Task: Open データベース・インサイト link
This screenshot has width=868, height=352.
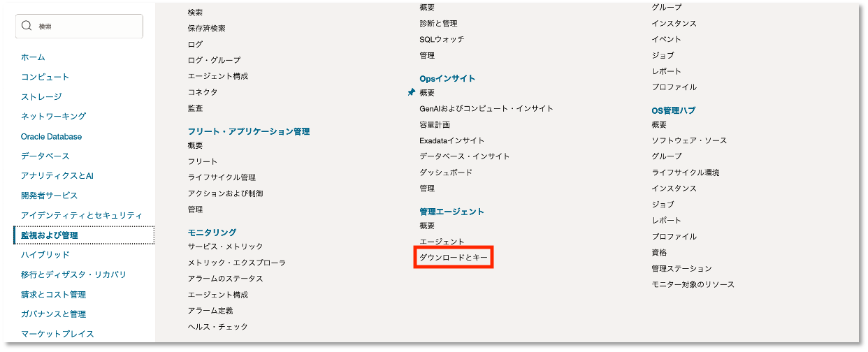Action: [x=464, y=156]
